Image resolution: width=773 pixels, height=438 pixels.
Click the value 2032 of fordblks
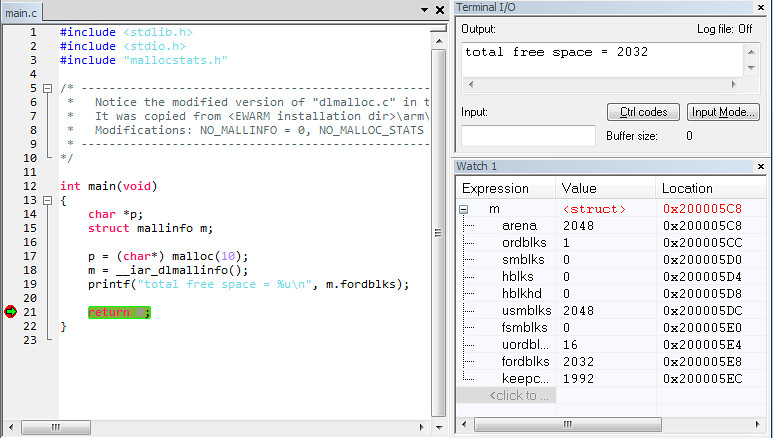pos(578,362)
